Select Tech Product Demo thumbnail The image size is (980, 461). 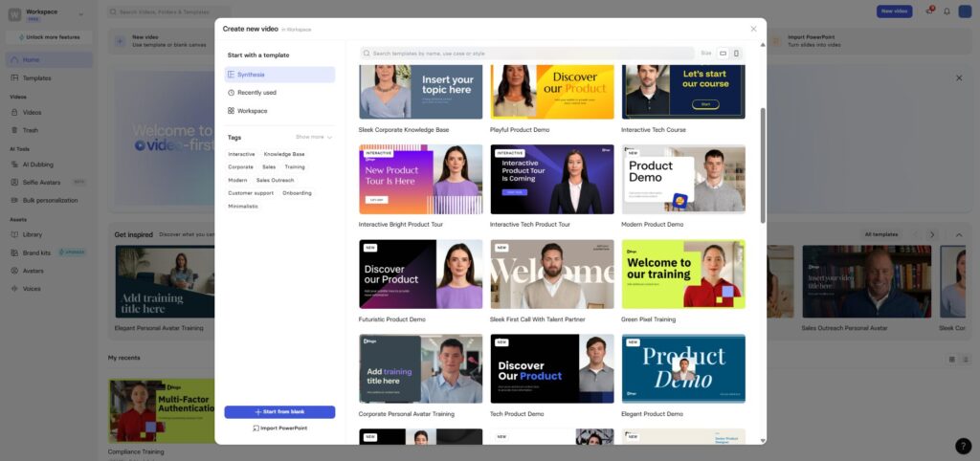click(552, 369)
